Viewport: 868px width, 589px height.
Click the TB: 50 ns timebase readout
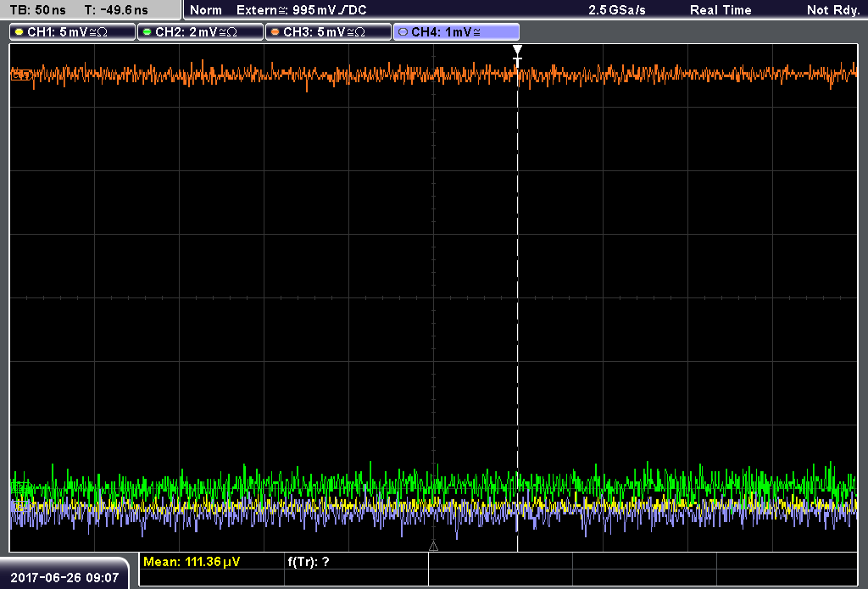point(37,10)
